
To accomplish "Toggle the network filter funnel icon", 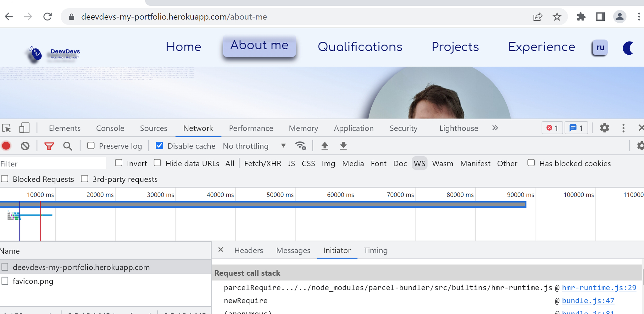I will [x=49, y=146].
